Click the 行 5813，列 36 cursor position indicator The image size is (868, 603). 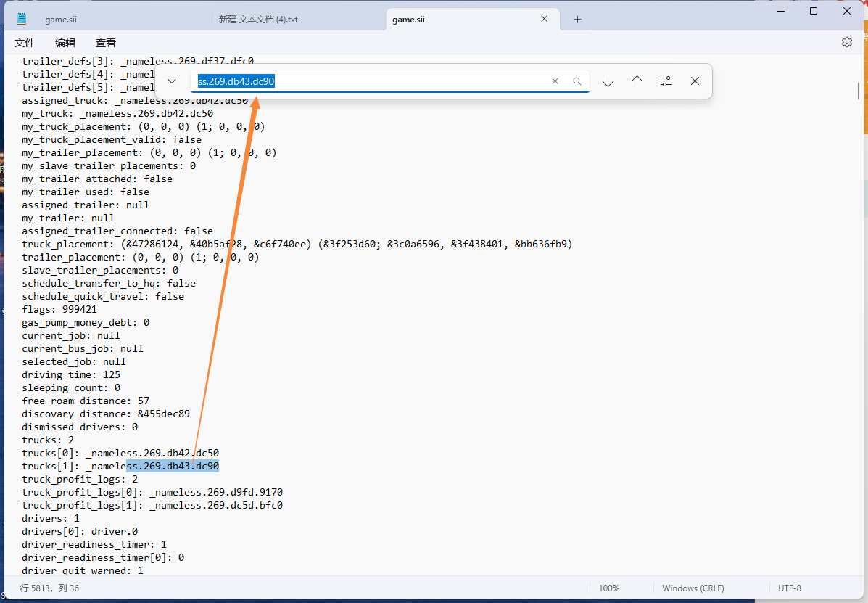(50, 588)
